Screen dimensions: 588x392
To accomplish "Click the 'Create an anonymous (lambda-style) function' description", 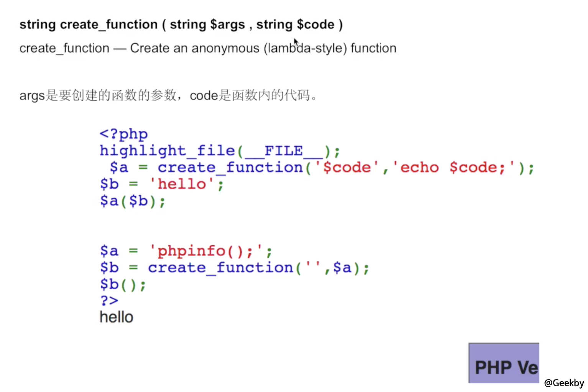I will (263, 48).
